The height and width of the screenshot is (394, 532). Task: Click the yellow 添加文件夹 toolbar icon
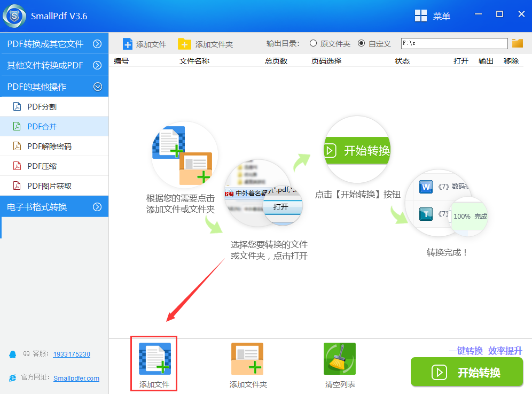pos(184,44)
